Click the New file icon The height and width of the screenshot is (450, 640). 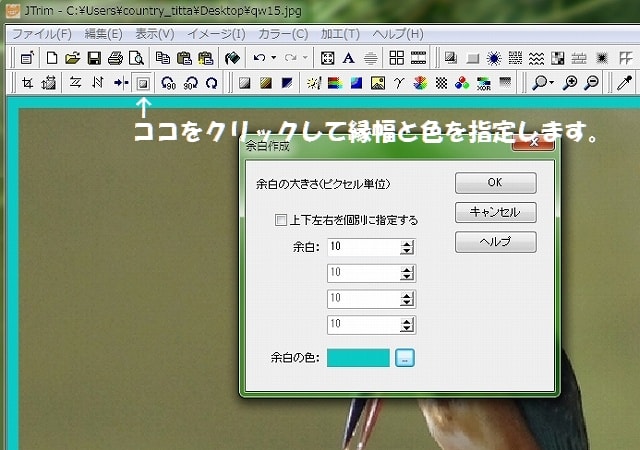pos(51,58)
